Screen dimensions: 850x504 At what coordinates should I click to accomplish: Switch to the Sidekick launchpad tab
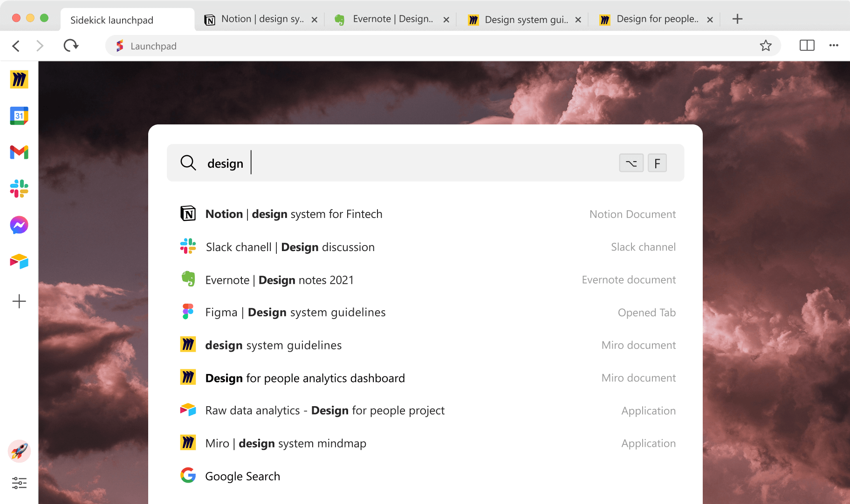127,20
